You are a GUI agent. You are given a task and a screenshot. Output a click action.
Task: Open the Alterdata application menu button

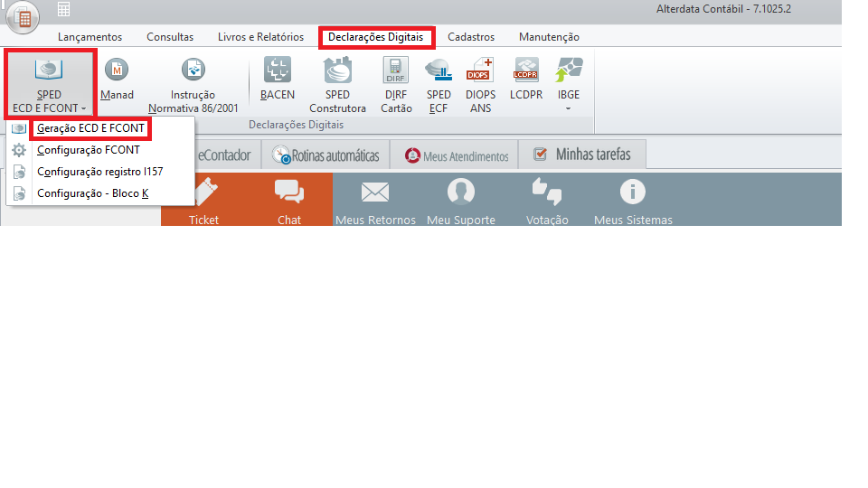[x=22, y=16]
